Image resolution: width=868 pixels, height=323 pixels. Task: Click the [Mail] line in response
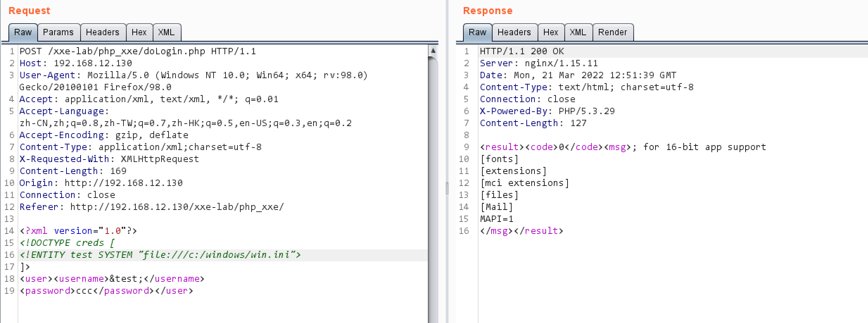pos(496,207)
